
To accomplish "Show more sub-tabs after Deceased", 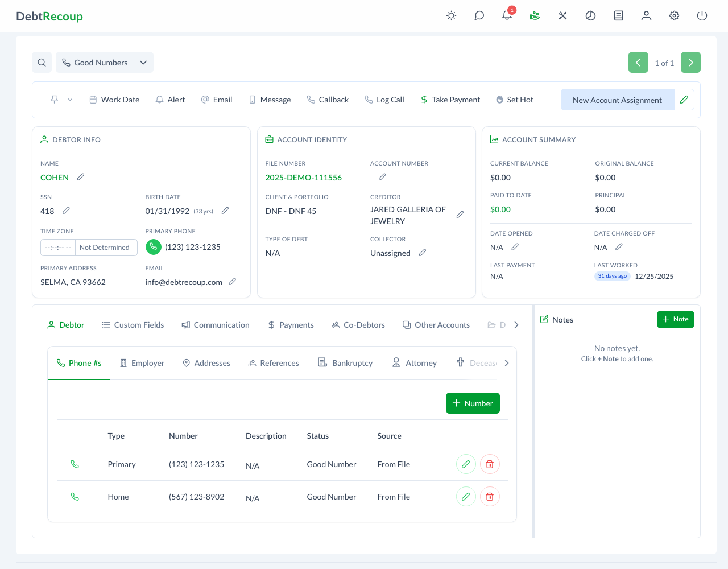I will click(x=507, y=363).
